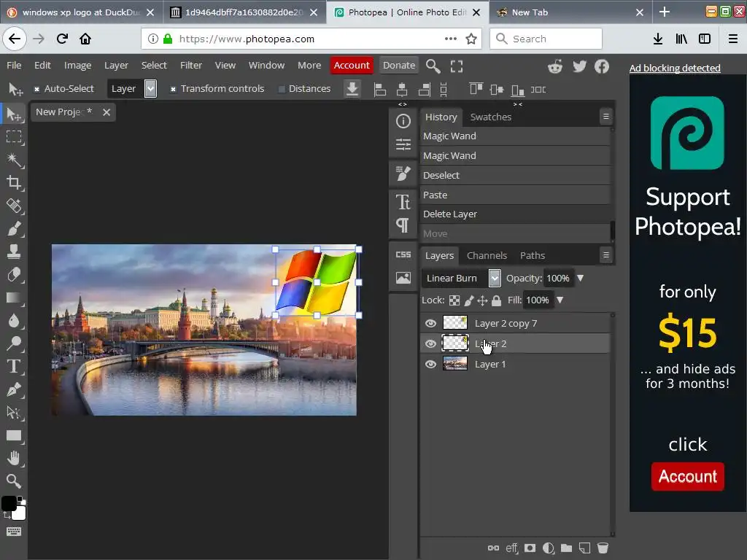Click the Add Raster Mask icon
747x560 pixels.
point(530,548)
